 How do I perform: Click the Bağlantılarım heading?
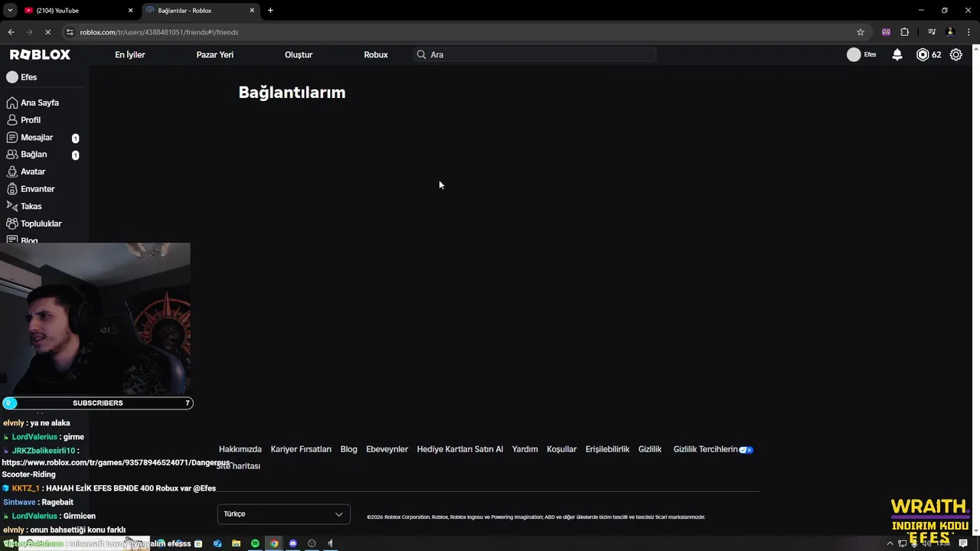coord(292,93)
